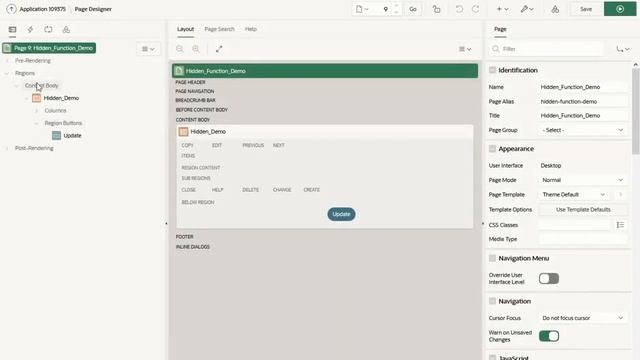This screenshot has height=360, width=640.
Task: Click the page lock icon
Action: click(436, 9)
